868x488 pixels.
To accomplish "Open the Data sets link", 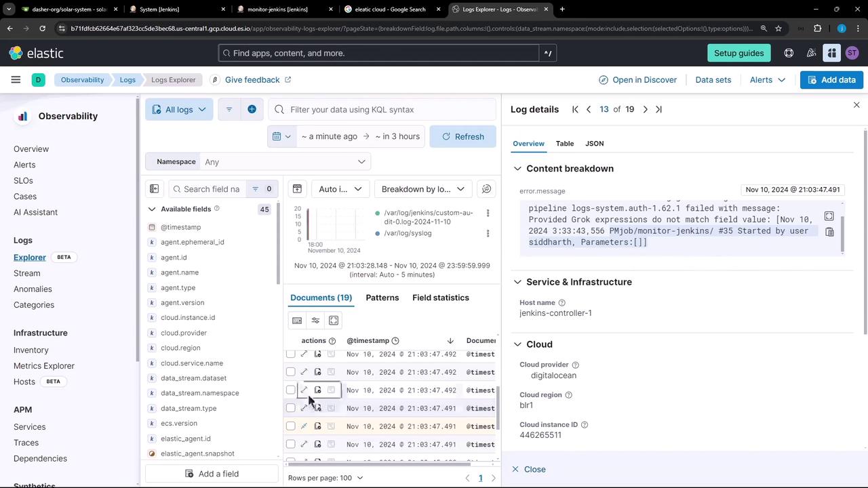I will [713, 80].
